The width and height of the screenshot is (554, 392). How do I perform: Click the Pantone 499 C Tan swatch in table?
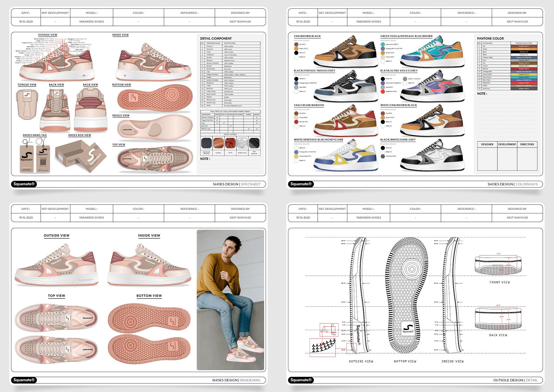(524, 46)
